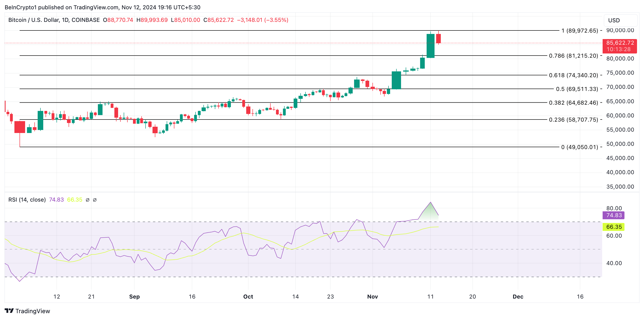This screenshot has height=319, width=644.
Task: Click the TradingView logo icon
Action: pos(9,311)
